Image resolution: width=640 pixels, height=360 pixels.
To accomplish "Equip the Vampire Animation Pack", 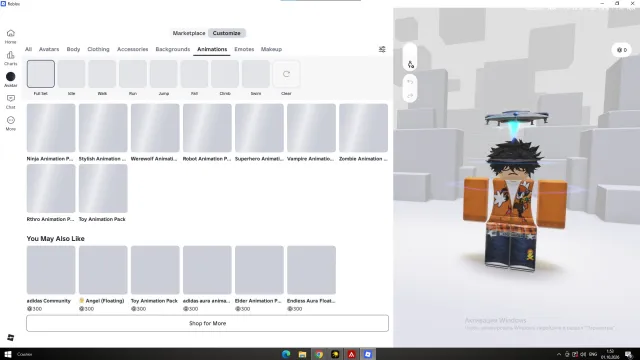I will click(311, 128).
